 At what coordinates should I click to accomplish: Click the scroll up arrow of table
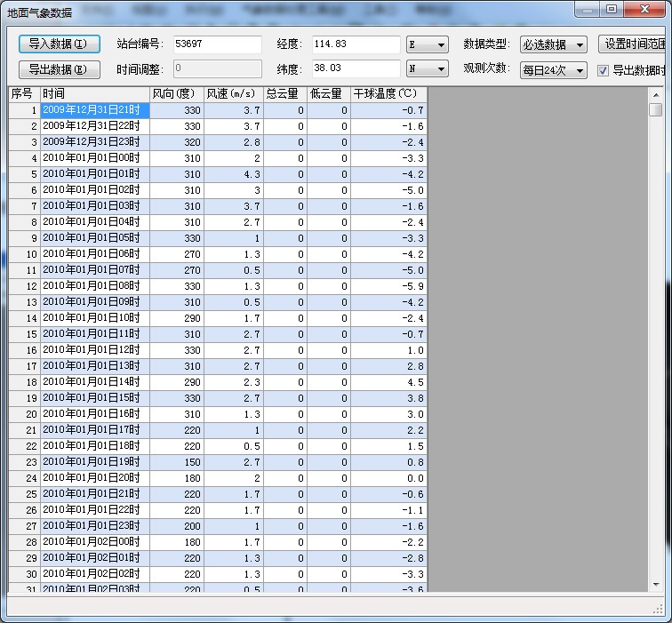pos(656,94)
